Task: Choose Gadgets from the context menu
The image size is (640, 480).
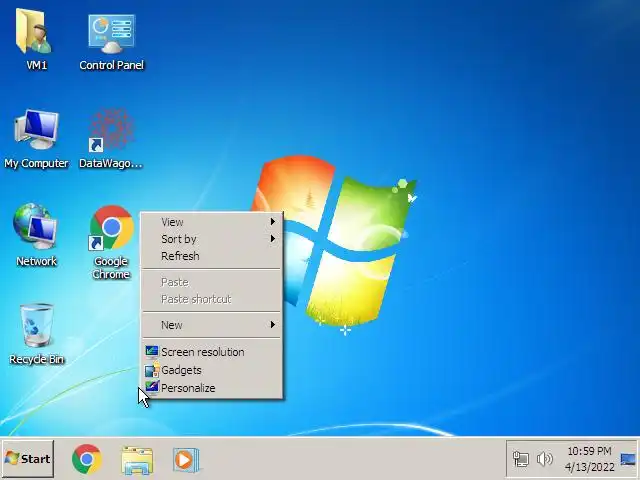Action: (x=212, y=370)
